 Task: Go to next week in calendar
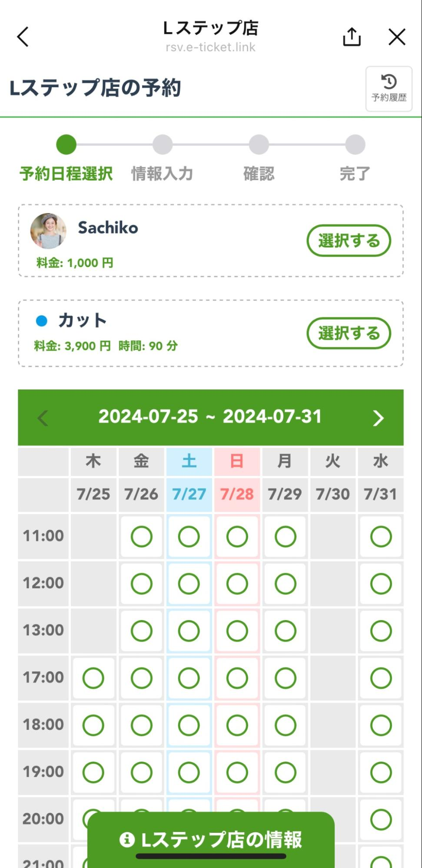(378, 418)
